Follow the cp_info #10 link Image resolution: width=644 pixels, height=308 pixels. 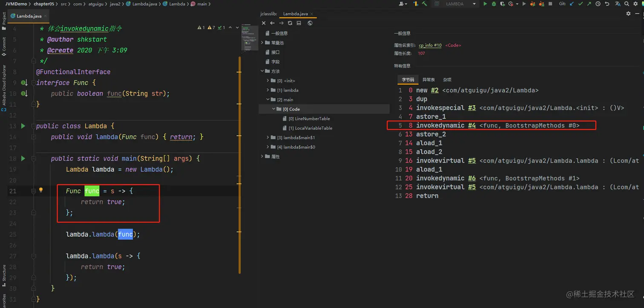[430, 45]
